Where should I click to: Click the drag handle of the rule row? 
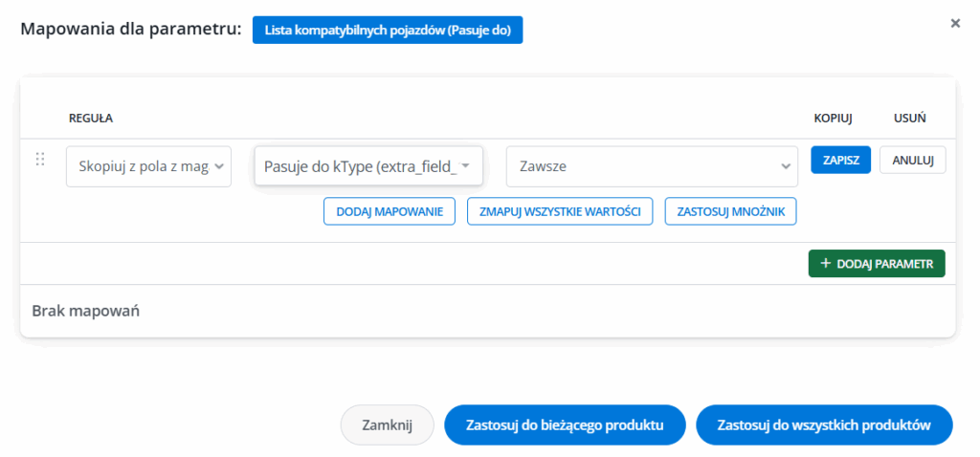click(x=40, y=160)
